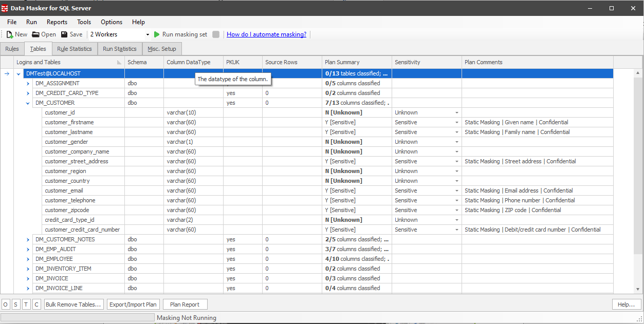Click the O filter button at bottom
The image size is (644, 324).
click(6, 304)
